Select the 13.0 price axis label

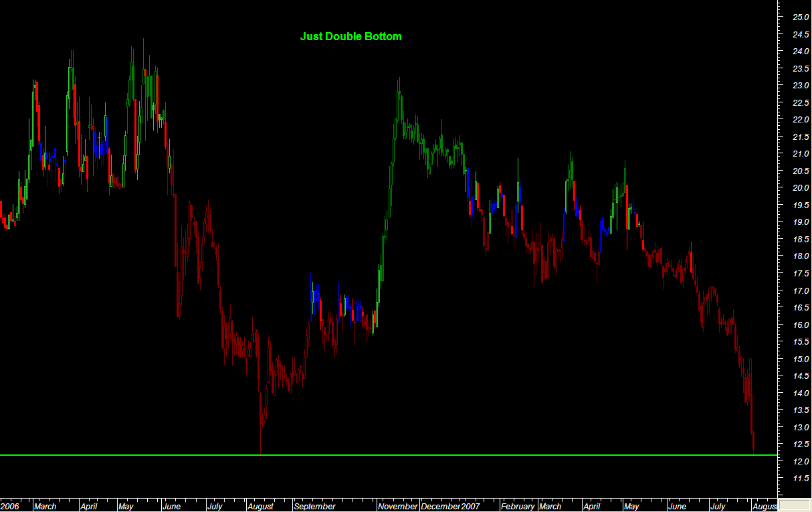click(801, 428)
